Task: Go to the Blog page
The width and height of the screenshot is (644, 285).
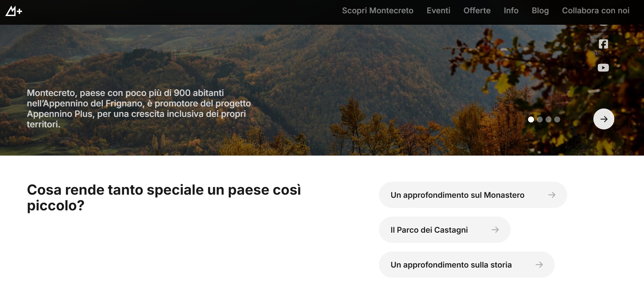Action: 540,11
